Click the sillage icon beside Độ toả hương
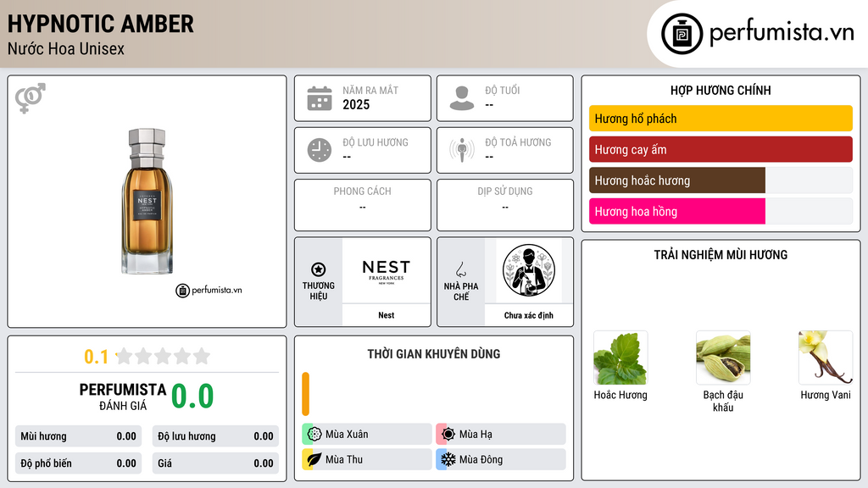868x488 pixels. (462, 150)
